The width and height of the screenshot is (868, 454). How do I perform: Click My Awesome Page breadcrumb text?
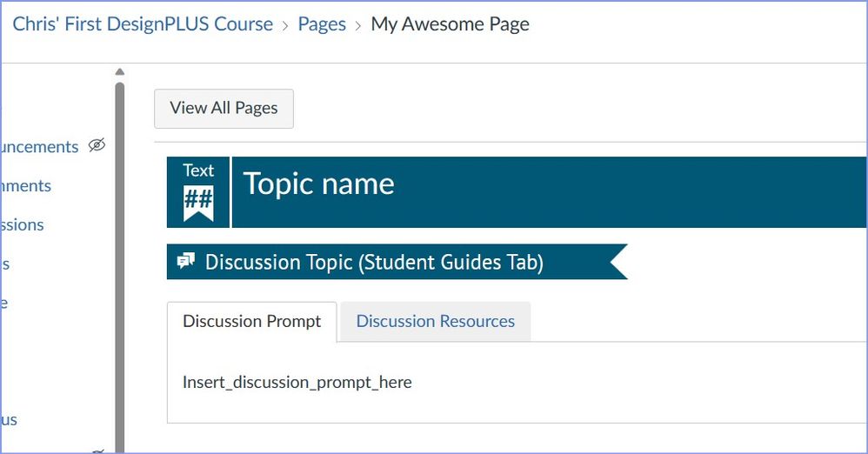click(x=450, y=24)
